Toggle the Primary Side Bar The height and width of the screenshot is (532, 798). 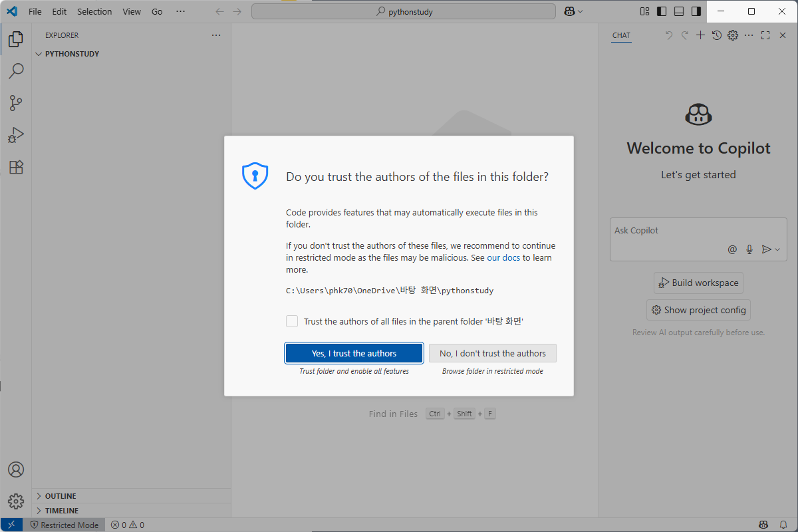662,11
